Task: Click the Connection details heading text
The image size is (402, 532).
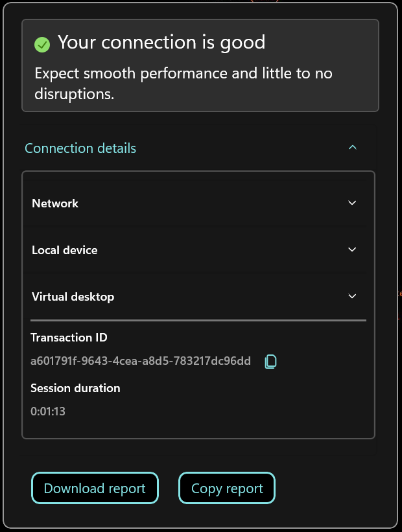Action: (80, 148)
